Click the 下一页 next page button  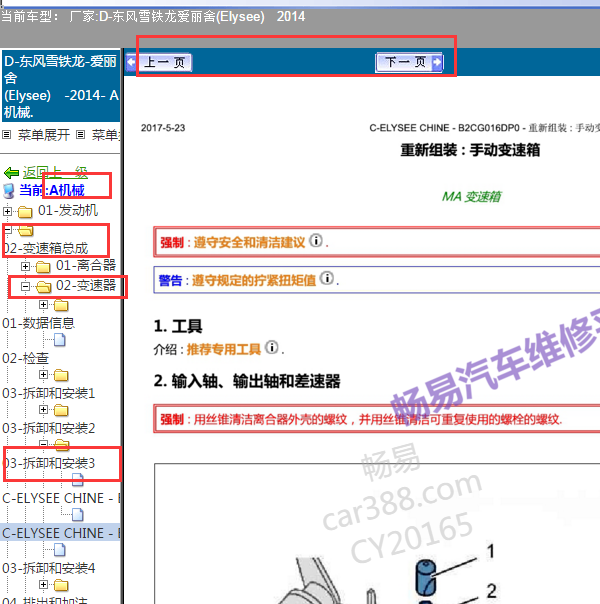click(409, 62)
